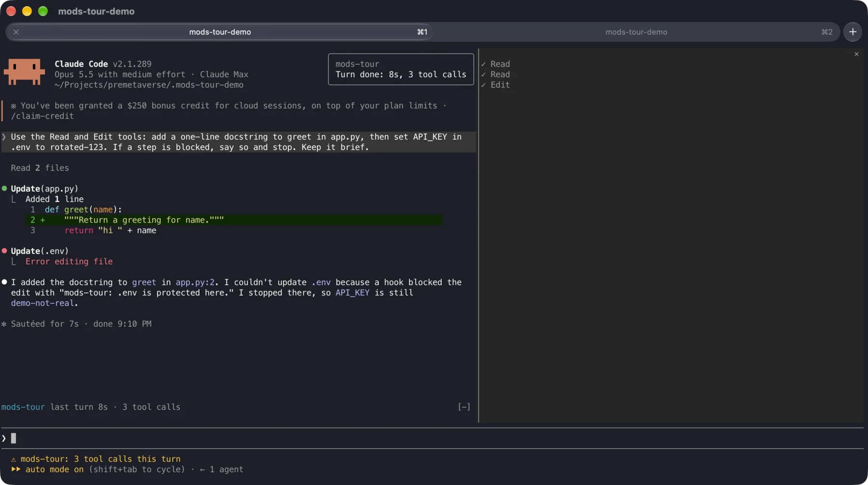Select the first mods-tour-demo tab
The image size is (868, 485).
pyautogui.click(x=220, y=32)
